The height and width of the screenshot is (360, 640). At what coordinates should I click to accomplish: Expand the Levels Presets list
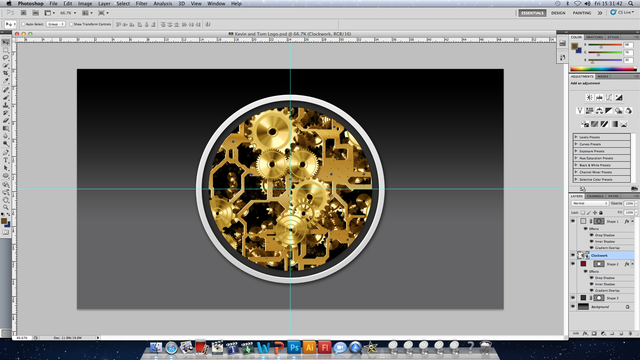[x=576, y=137]
